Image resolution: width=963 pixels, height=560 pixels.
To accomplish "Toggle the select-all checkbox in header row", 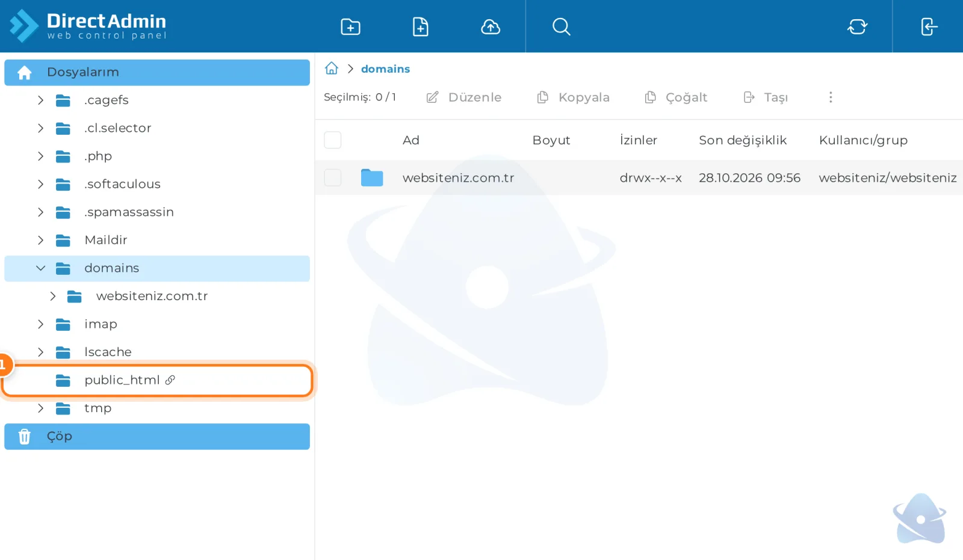I will click(x=333, y=140).
